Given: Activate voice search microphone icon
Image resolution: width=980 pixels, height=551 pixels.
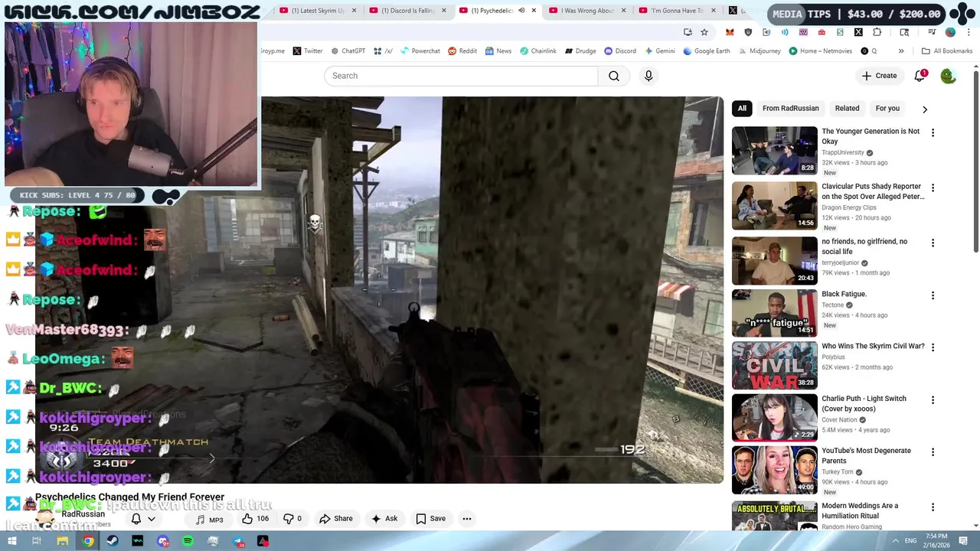Looking at the screenshot, I should click(648, 76).
